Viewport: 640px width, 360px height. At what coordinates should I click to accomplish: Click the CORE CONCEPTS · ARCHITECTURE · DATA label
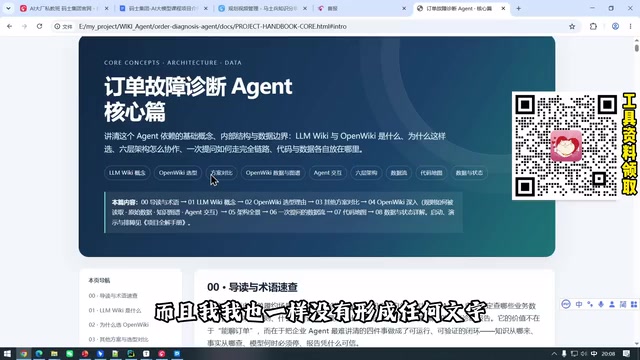coord(173,62)
